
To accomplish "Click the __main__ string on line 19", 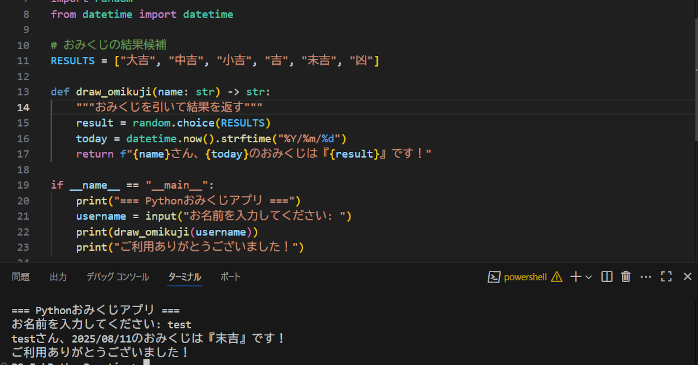I will (x=177, y=185).
